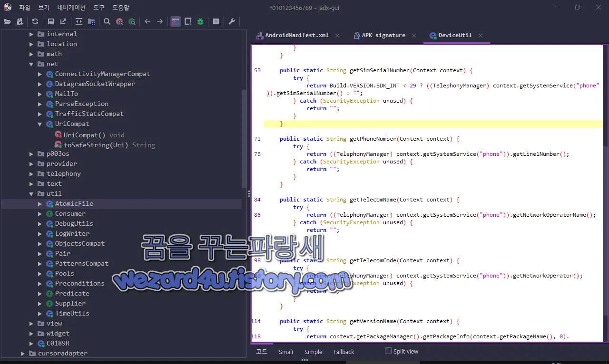This screenshot has width=609, height=364.
Task: Reload the decompiled files
Action: (x=34, y=21)
